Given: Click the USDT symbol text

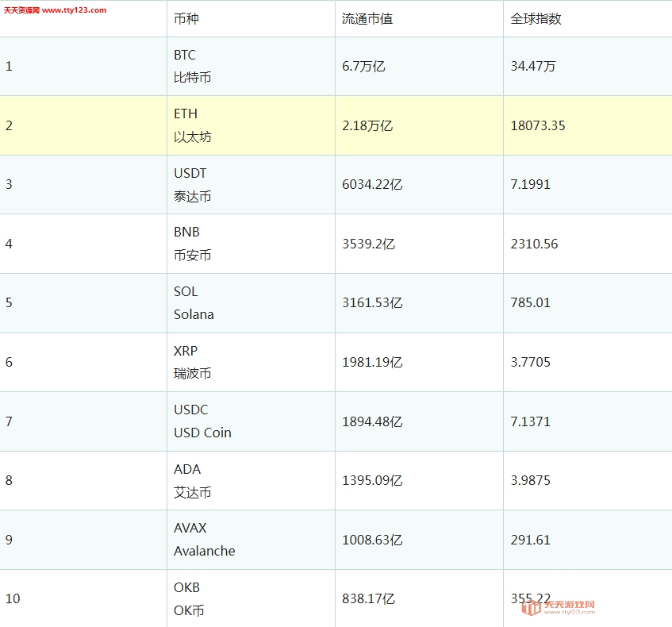Looking at the screenshot, I should [190, 173].
